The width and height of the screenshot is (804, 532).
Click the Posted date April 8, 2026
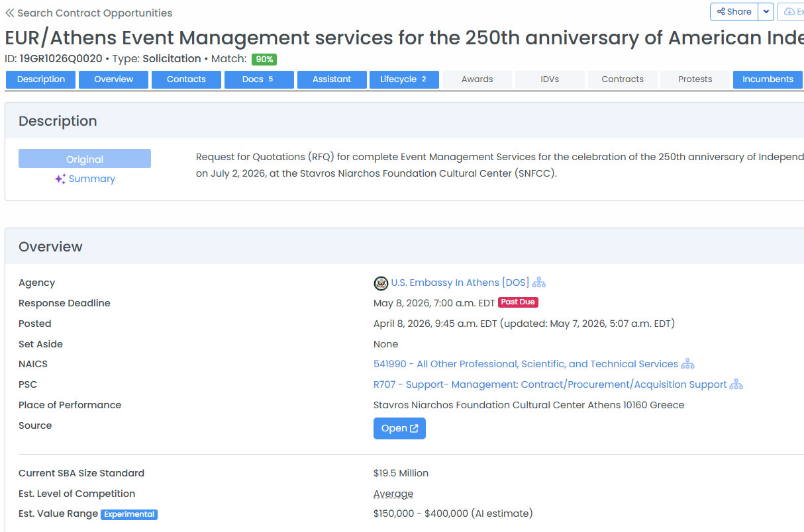pyautogui.click(x=524, y=324)
